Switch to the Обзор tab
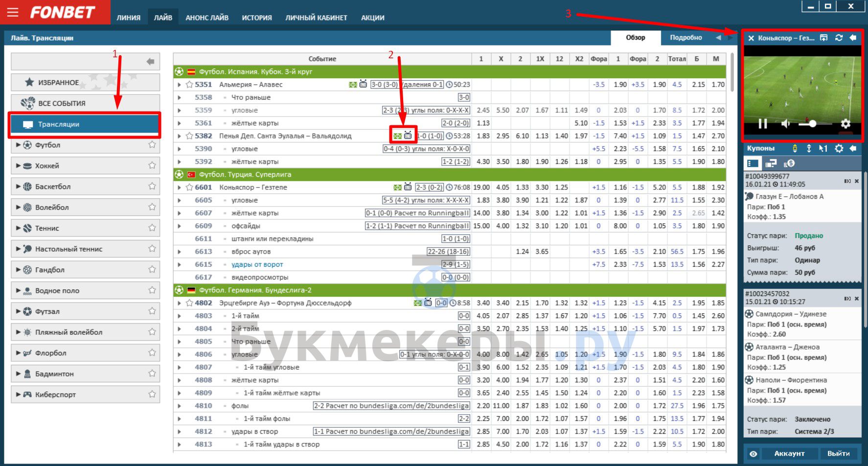This screenshot has height=466, width=868. point(636,38)
